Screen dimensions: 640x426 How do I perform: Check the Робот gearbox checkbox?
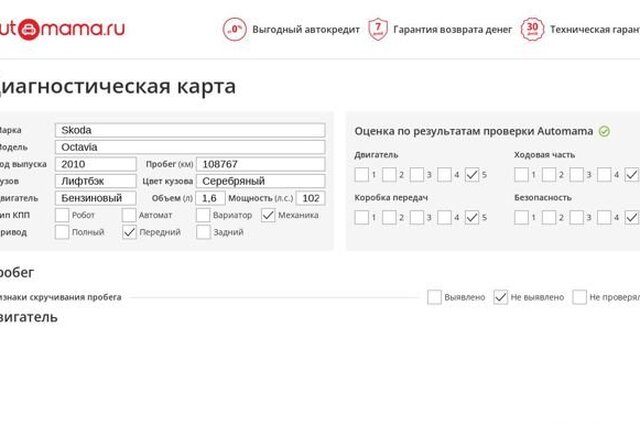62,215
